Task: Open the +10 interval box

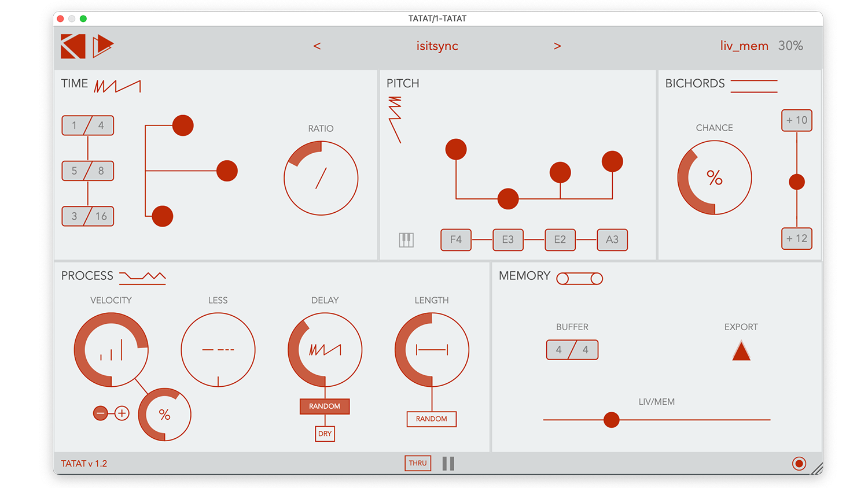Action: click(797, 120)
